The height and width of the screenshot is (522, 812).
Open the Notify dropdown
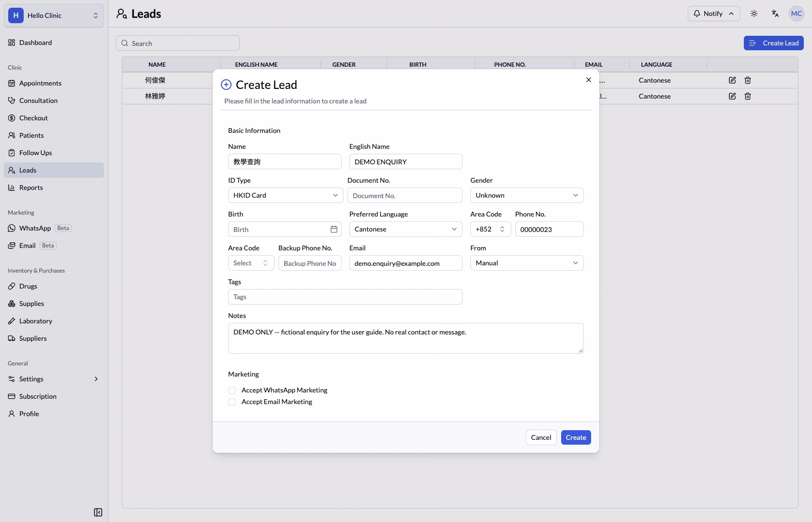click(714, 14)
